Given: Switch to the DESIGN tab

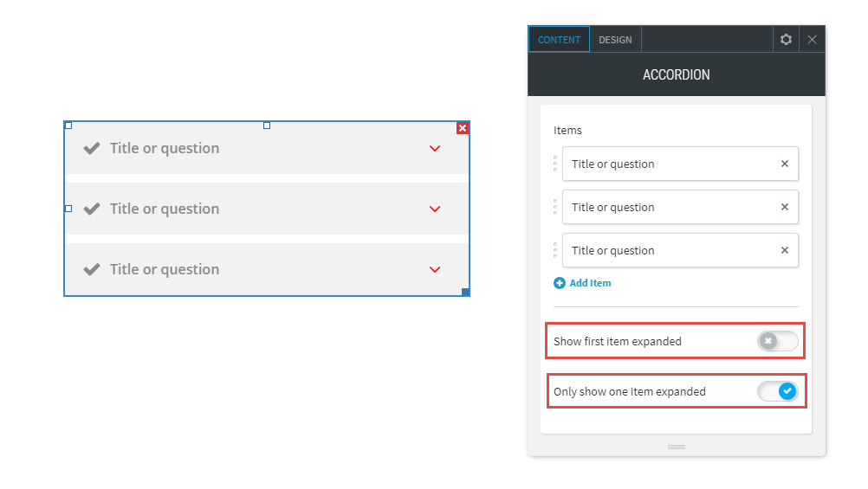Looking at the screenshot, I should point(615,40).
